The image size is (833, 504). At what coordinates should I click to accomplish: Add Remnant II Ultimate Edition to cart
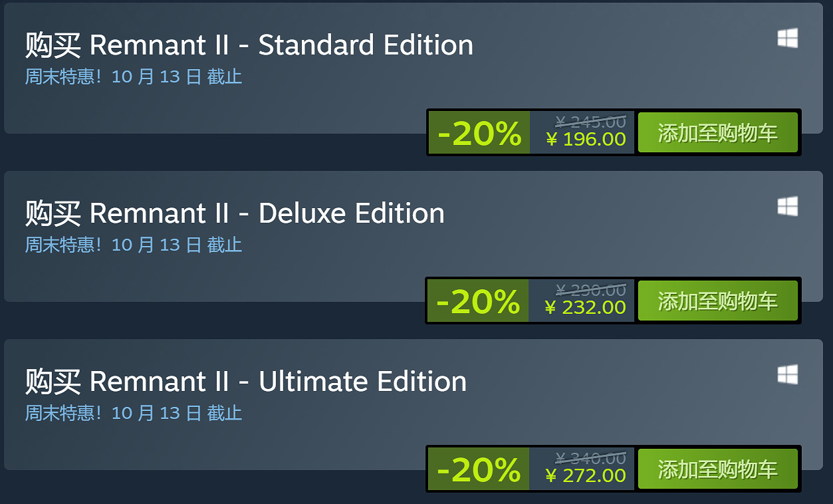(717, 469)
